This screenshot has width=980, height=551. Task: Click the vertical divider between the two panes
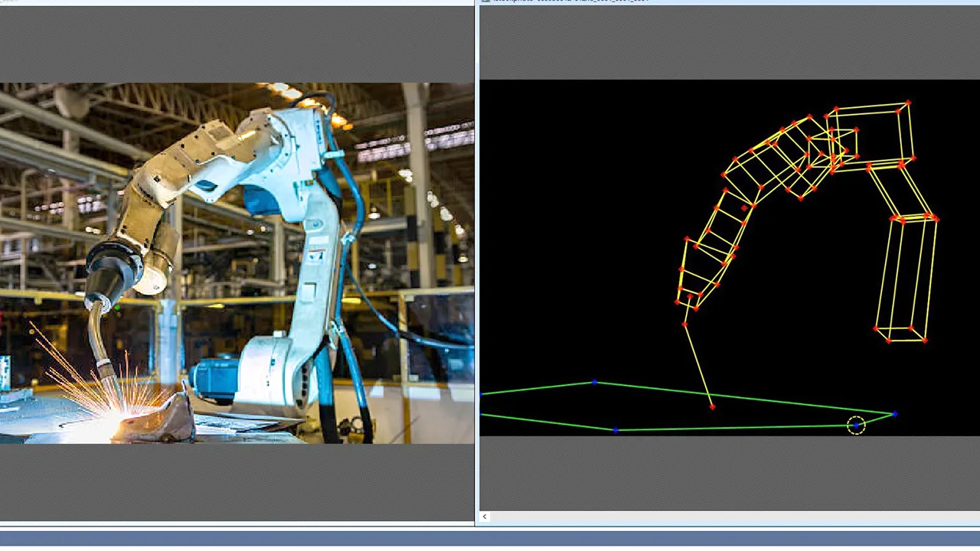[476, 264]
